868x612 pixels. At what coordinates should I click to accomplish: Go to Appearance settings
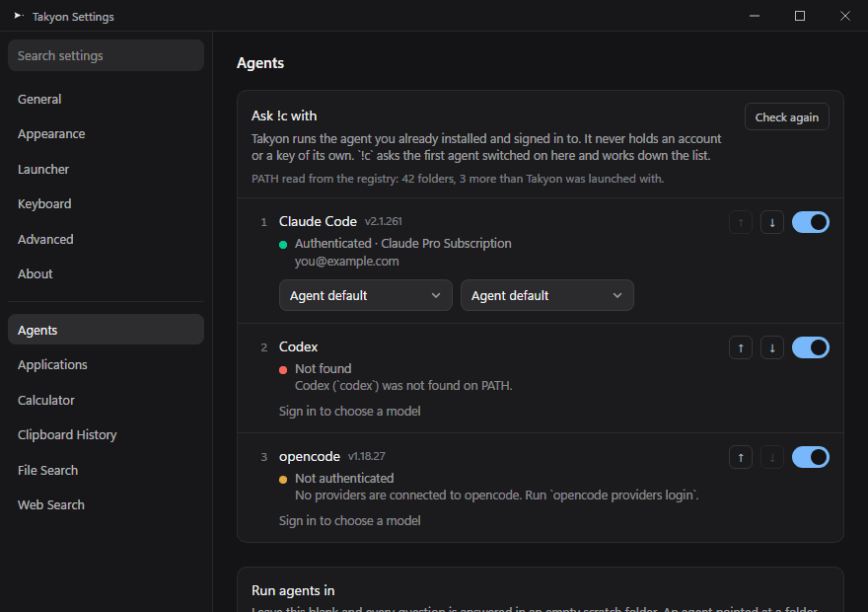[x=106, y=134]
